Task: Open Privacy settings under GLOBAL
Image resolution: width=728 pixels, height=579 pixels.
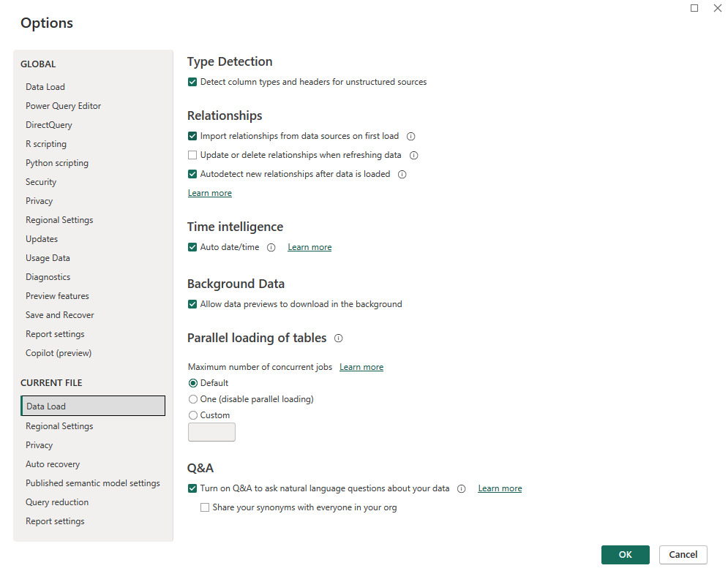Action: tap(39, 200)
